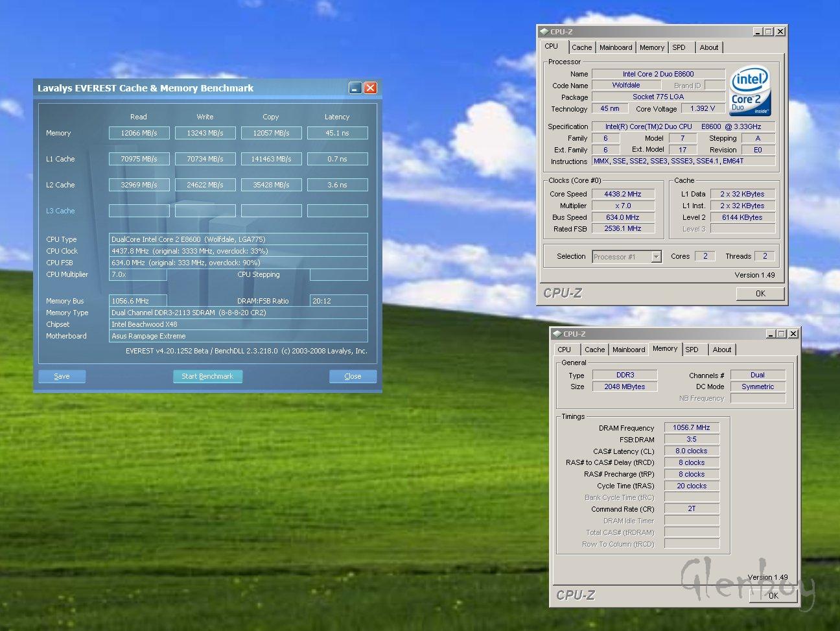Viewport: 840px width, 631px height.
Task: Click OK in the processor CPU-Z window
Action: click(x=760, y=294)
